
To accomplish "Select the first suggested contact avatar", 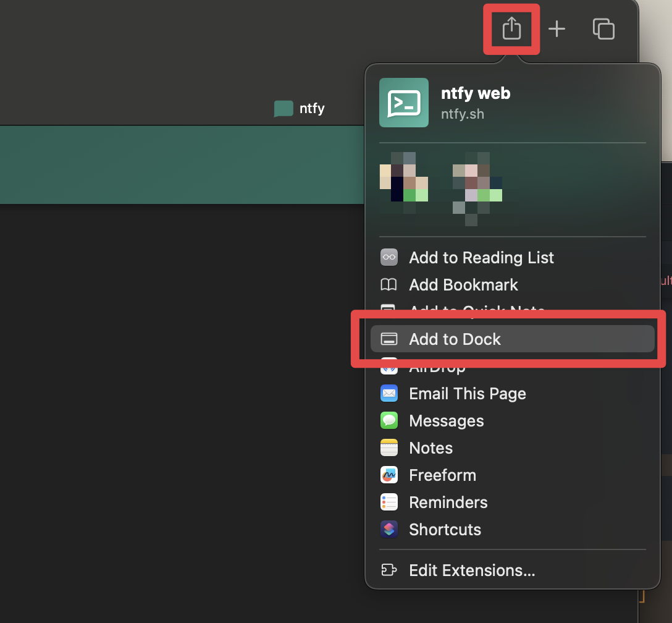I will tap(404, 179).
